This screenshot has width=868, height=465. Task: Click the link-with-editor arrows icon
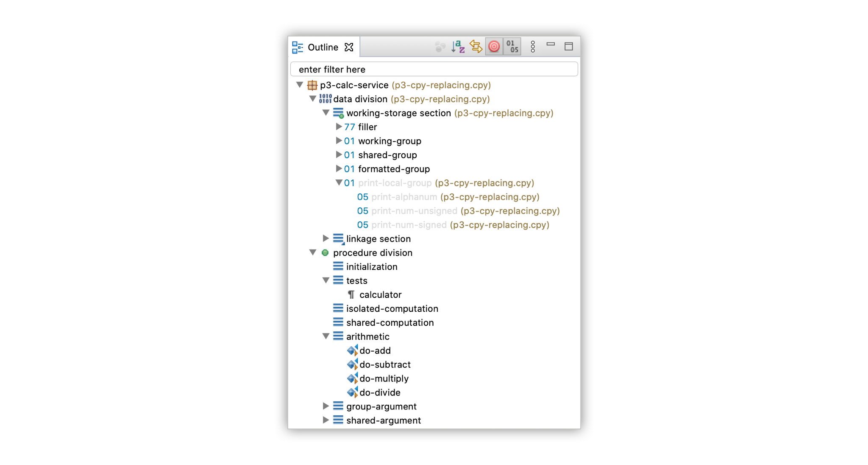(476, 47)
